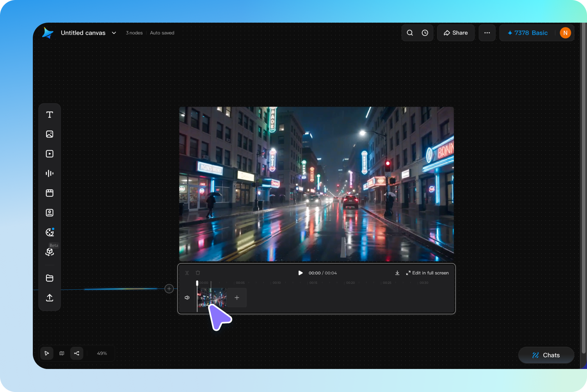
Task: Click the Auto saved status text
Action: 162,33
